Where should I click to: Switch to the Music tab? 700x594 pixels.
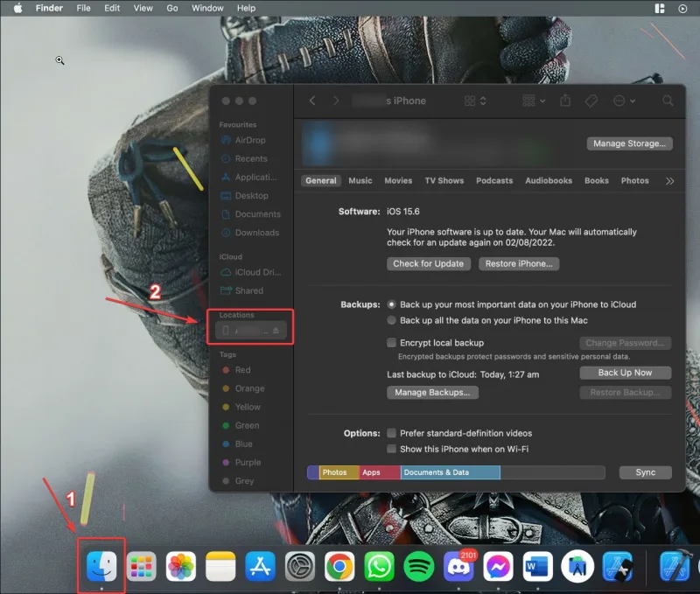tap(360, 181)
